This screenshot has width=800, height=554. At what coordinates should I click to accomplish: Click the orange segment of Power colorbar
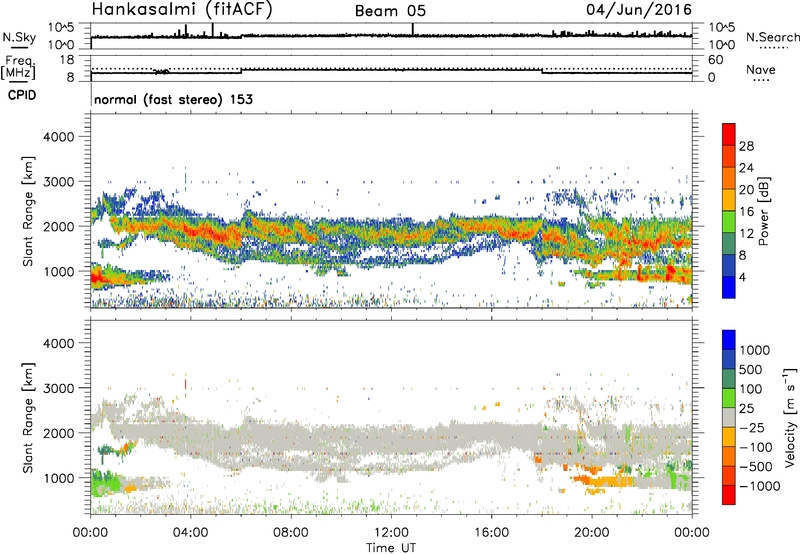(x=729, y=179)
